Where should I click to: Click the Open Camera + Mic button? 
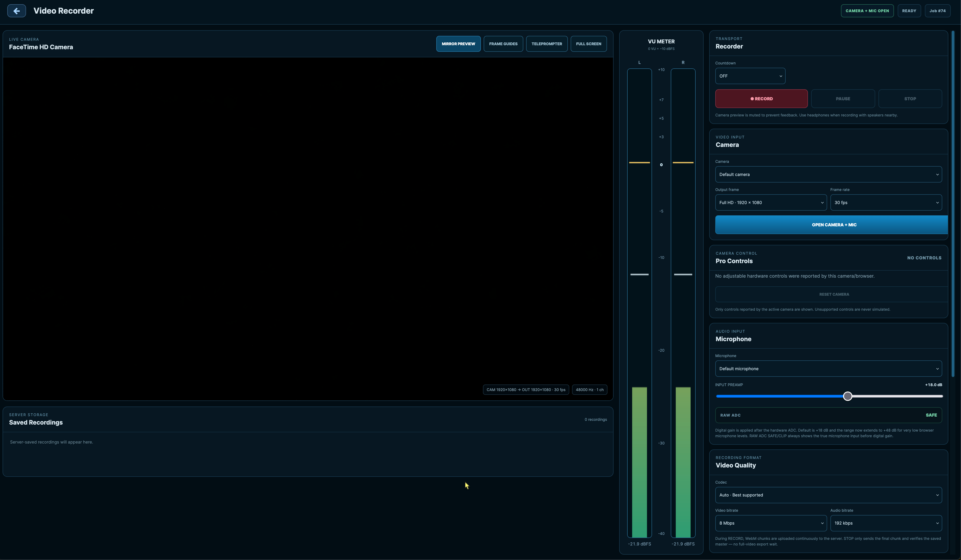coord(831,224)
